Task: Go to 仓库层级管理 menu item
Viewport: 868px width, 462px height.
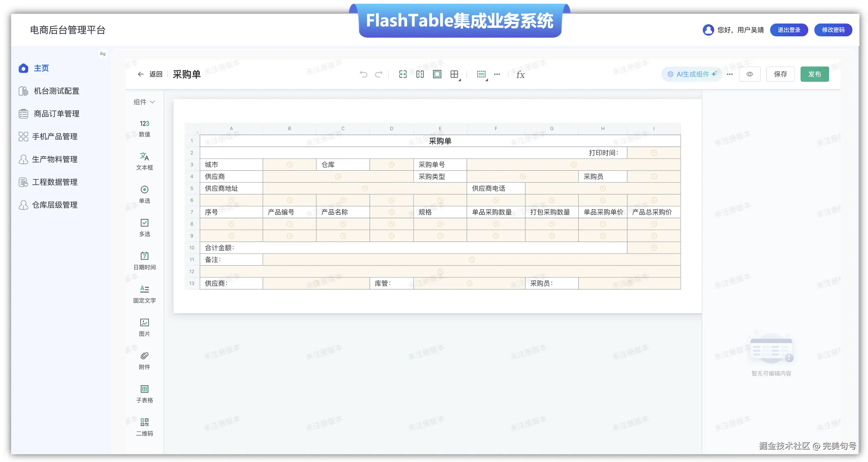Action: tap(55, 205)
